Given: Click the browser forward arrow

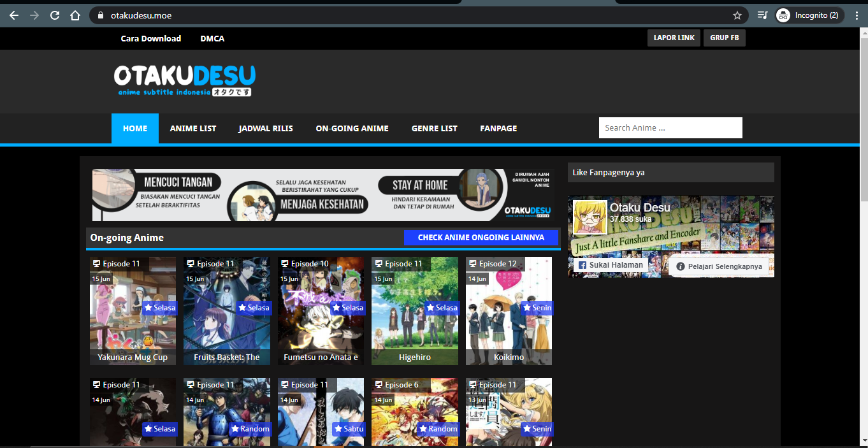Looking at the screenshot, I should [x=34, y=15].
